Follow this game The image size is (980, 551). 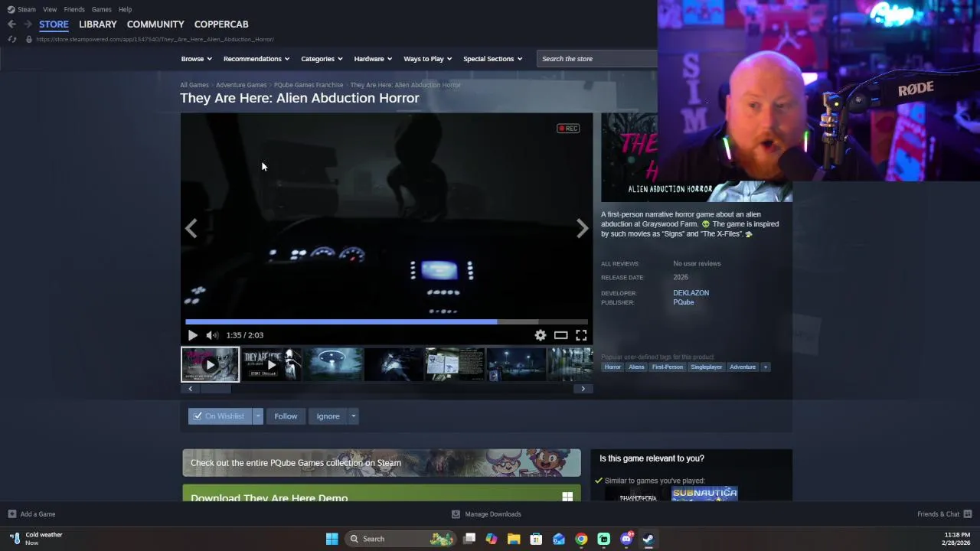[286, 416]
